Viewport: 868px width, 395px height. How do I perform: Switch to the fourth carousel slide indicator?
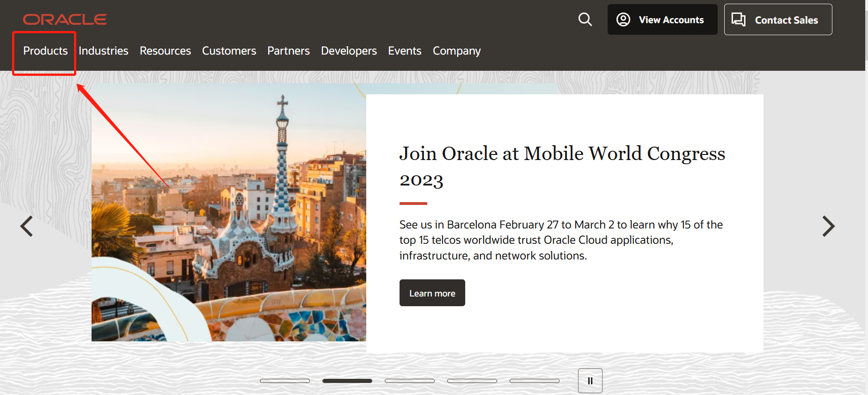[x=472, y=381]
